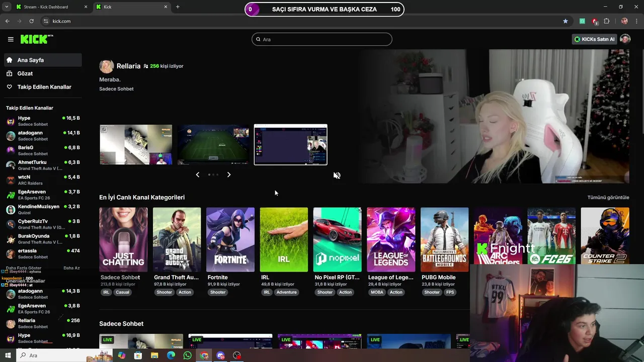Show next featured stream carousel arrow

click(229, 174)
